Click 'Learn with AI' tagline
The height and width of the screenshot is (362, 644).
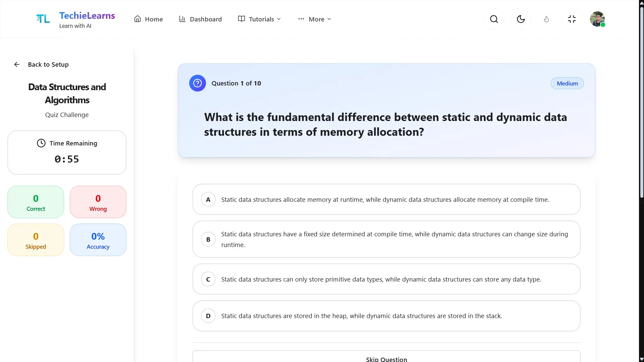[x=75, y=26]
